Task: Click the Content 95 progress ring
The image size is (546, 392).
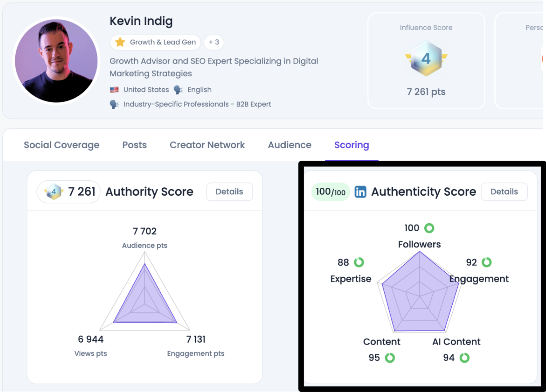Action: coord(390,358)
